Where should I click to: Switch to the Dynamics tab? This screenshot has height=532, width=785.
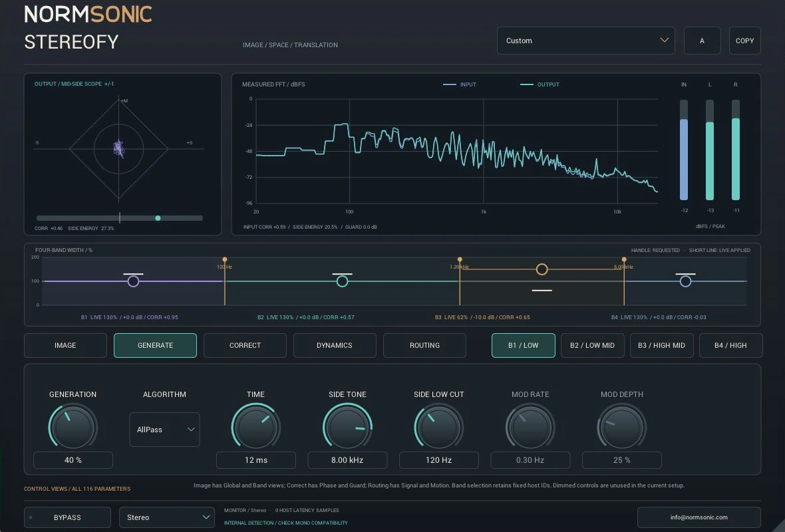pos(335,345)
